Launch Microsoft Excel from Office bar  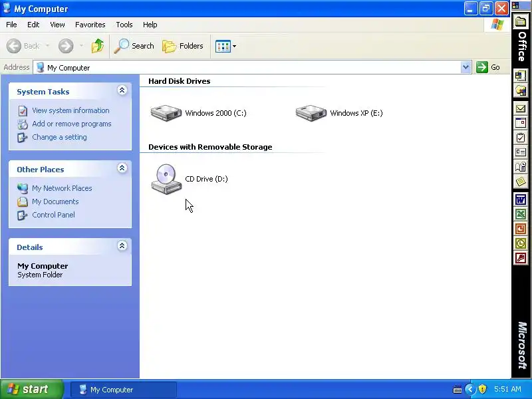pos(521,214)
